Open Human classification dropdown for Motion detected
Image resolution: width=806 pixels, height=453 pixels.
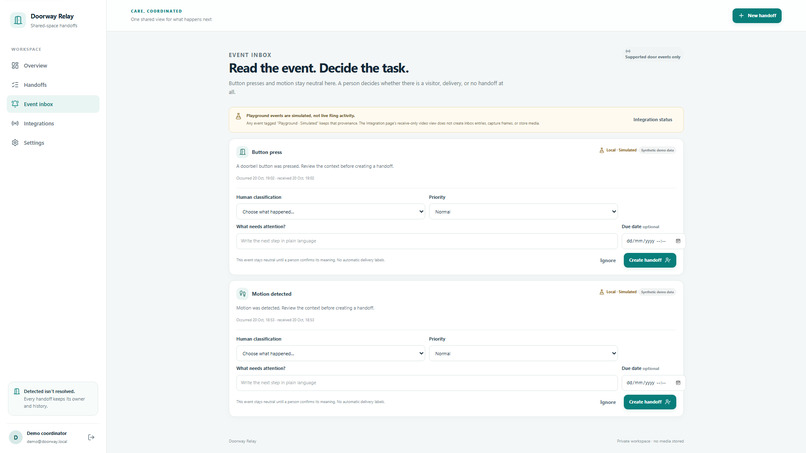[331, 354]
